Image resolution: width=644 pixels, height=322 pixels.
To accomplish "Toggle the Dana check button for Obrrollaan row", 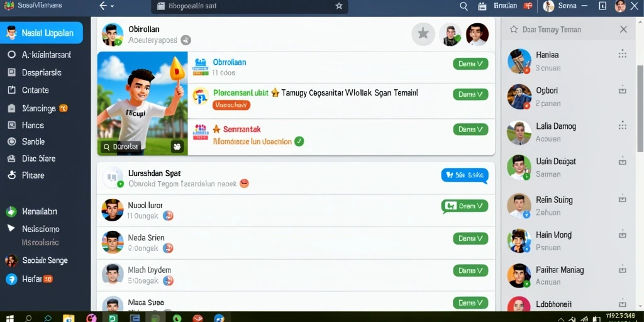I will click(470, 64).
